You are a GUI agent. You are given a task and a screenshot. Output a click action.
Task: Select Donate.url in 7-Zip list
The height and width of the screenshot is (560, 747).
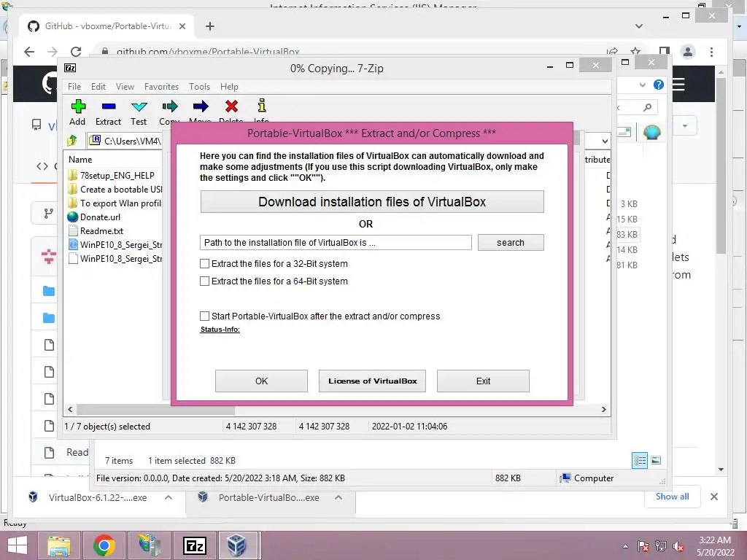[100, 217]
